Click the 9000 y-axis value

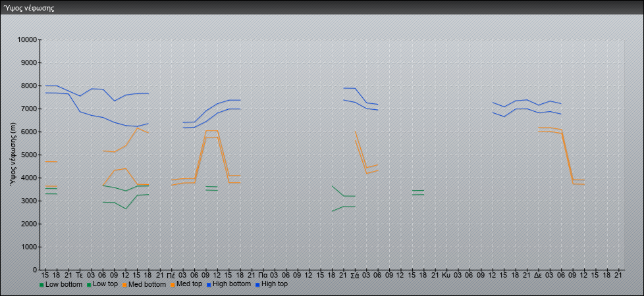(x=29, y=63)
